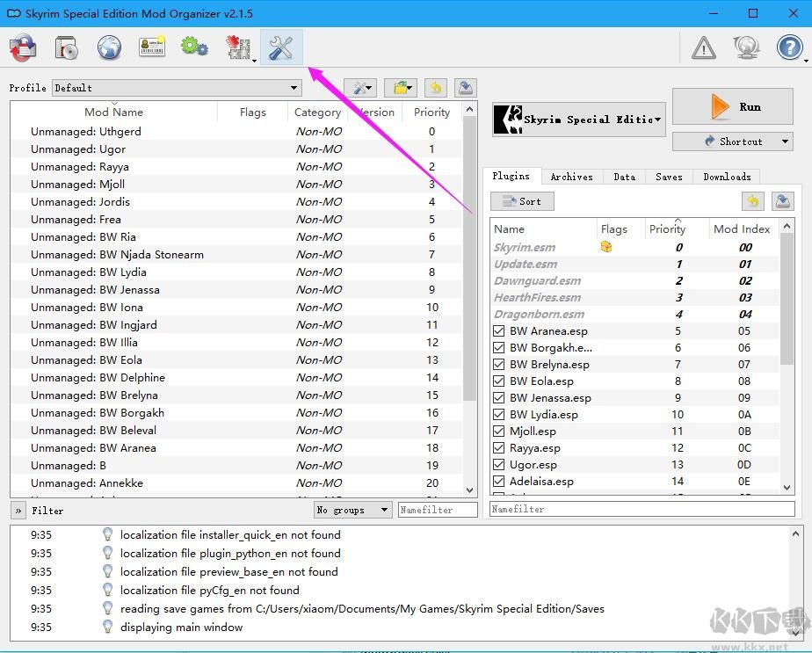Click the Sort plugins button
Viewport: 812px width, 653px height.
pyautogui.click(x=522, y=201)
